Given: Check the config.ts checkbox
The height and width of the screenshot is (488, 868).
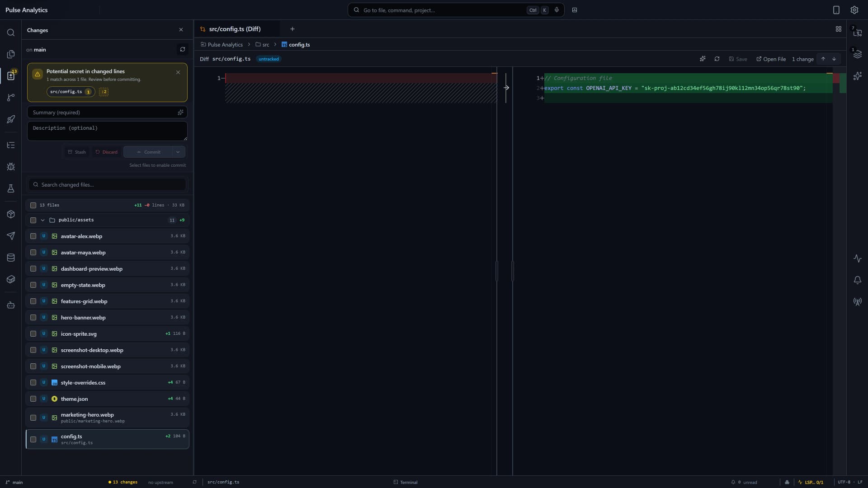Looking at the screenshot, I should (33, 439).
